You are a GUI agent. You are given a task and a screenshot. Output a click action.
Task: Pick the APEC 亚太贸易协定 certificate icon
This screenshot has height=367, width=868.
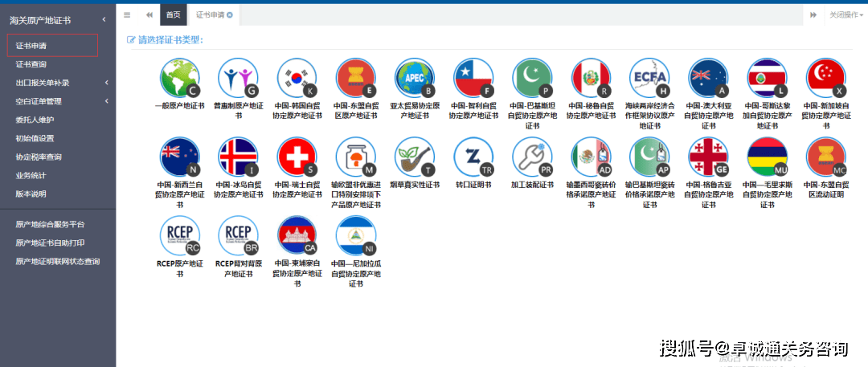(415, 78)
